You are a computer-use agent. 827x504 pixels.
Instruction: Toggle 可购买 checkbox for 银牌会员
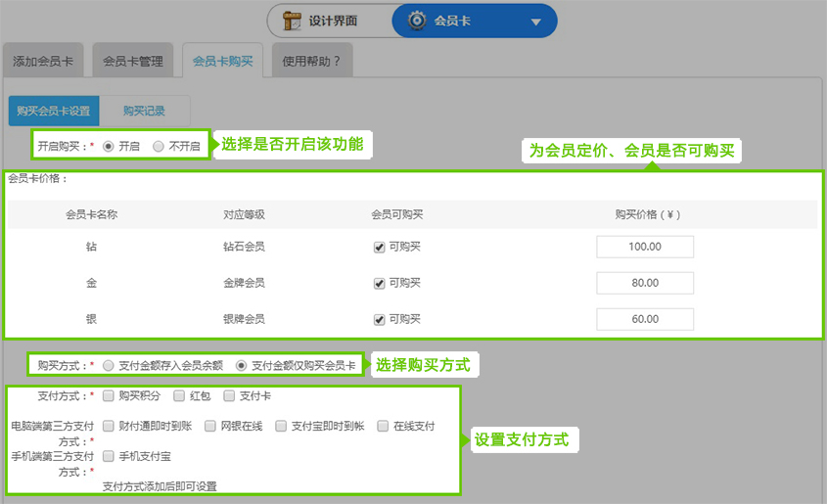379,319
